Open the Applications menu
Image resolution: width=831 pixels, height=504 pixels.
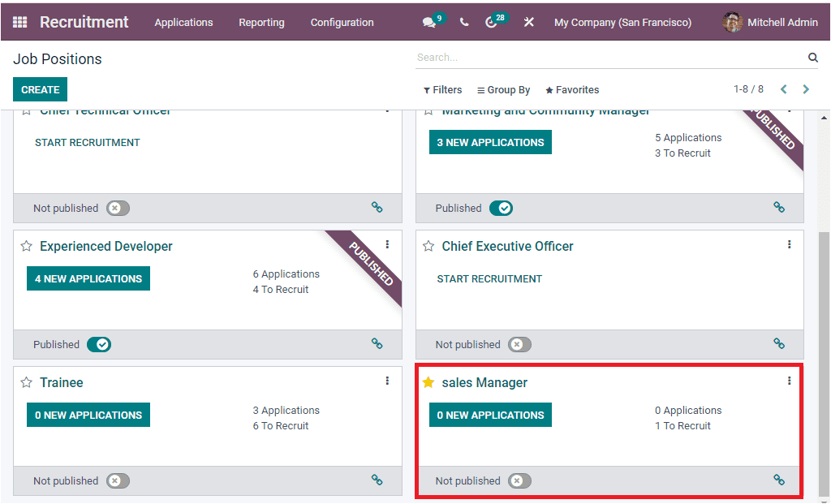pos(183,22)
